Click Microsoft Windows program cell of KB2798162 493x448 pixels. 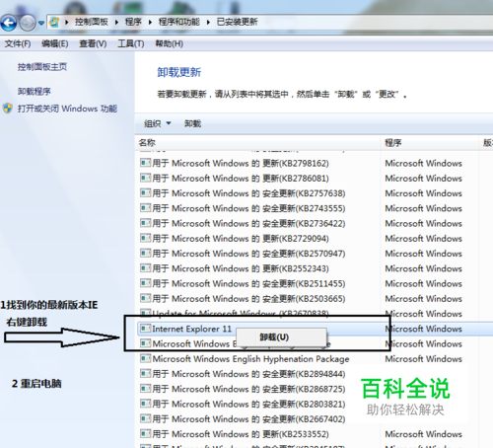[x=424, y=163]
